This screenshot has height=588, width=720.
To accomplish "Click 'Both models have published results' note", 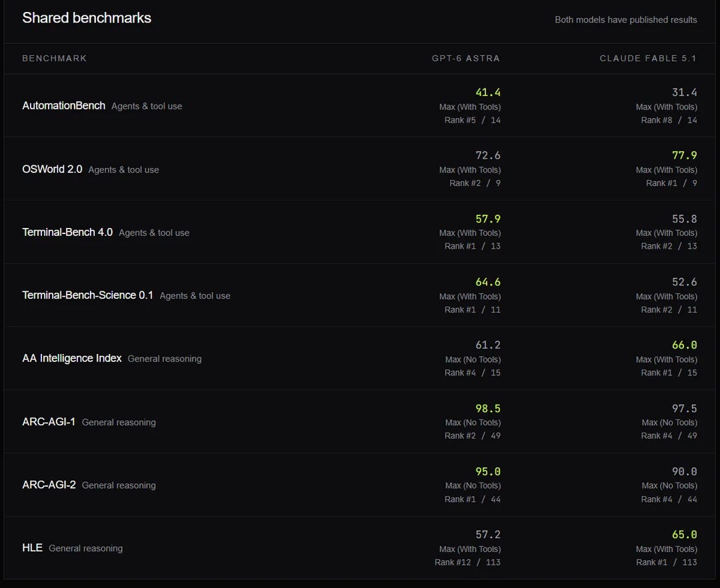I will 626,20.
